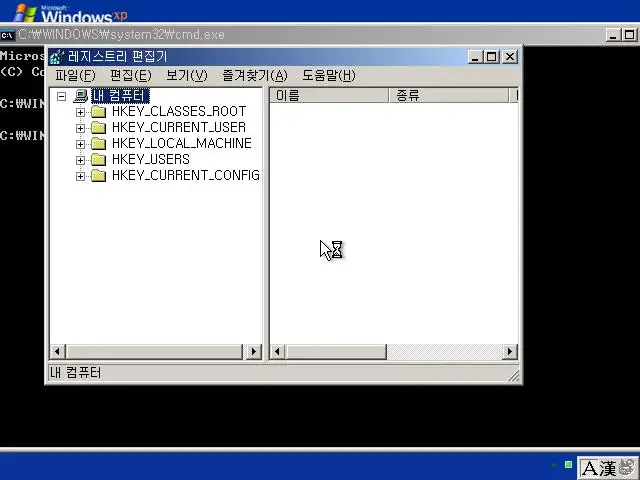Collapse the 내 컴퓨터 root node
The image size is (640, 480).
(x=62, y=96)
